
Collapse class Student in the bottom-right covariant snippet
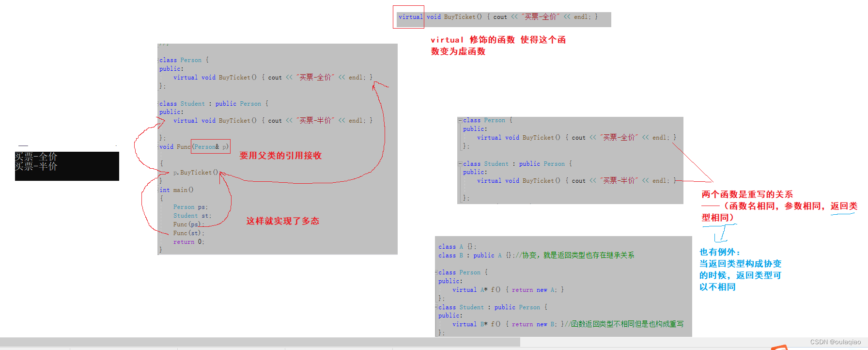[436, 307]
